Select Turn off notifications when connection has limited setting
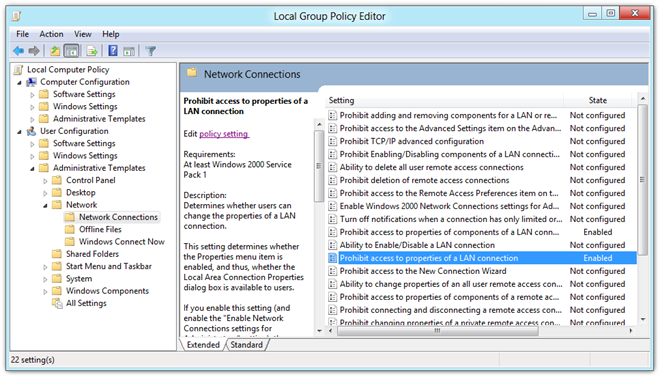Image resolution: width=660 pixels, height=377 pixels. [x=482, y=219]
